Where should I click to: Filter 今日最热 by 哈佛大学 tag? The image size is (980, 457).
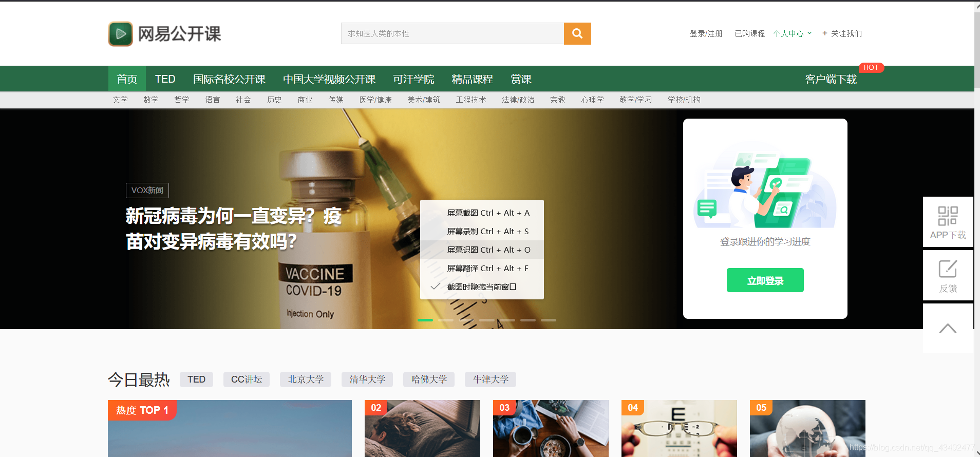429,379
